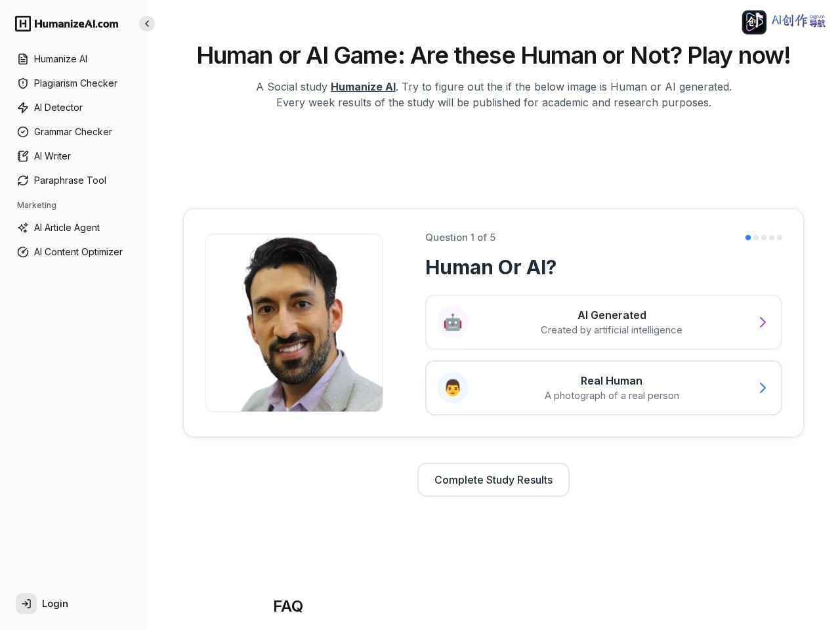Click the FAQ heading
Viewport: 840px width, 630px height.
pyautogui.click(x=288, y=606)
